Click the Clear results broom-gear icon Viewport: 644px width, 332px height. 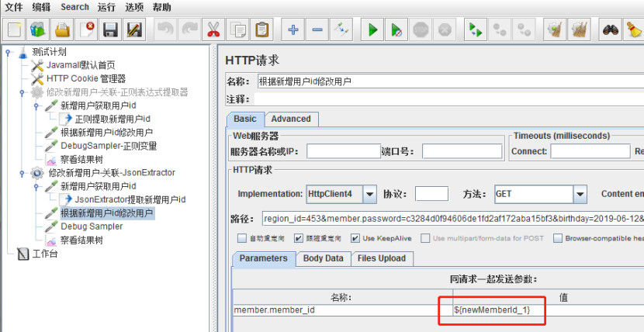(x=555, y=29)
